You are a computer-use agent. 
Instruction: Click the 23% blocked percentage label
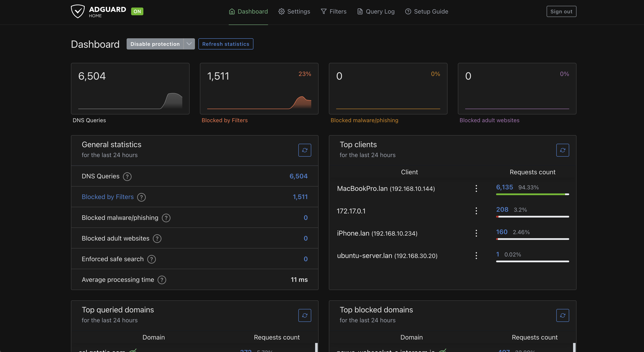click(x=305, y=74)
